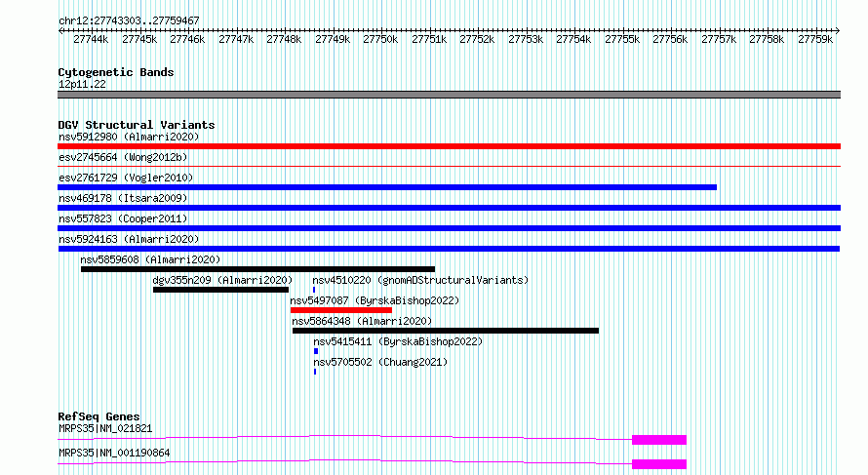Click the 27748k ruler position

(284, 39)
